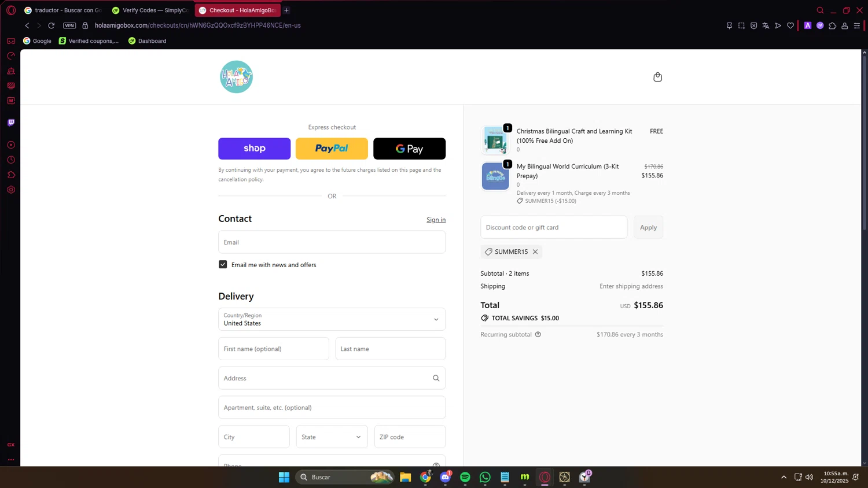Click the First name field
The height and width of the screenshot is (488, 868).
pos(273,349)
